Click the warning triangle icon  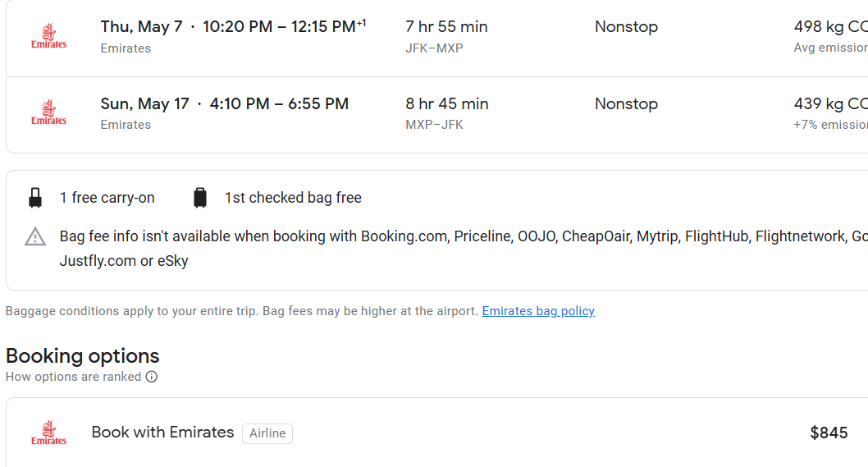coord(35,237)
